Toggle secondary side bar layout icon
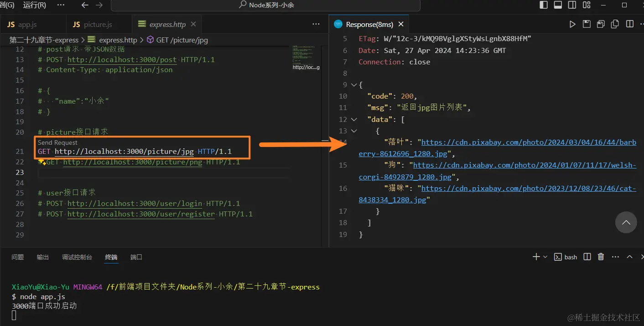 571,5
